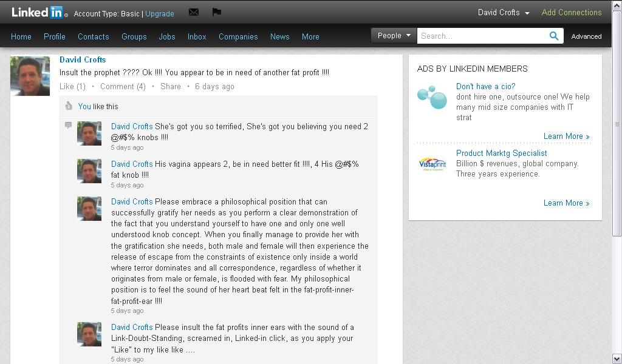The image size is (622, 364).
Task: Click David Crofts name in 'His vagina appears' comment
Action: coord(132,164)
